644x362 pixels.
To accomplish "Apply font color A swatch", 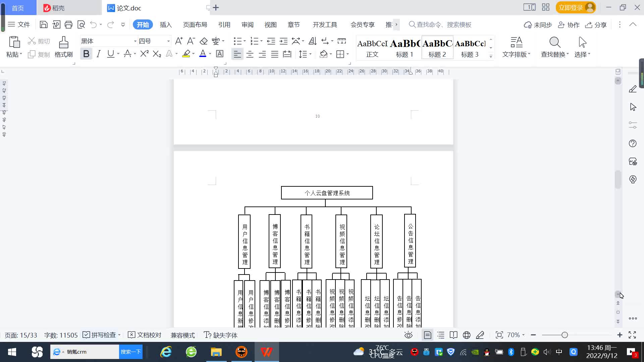I will tap(203, 54).
